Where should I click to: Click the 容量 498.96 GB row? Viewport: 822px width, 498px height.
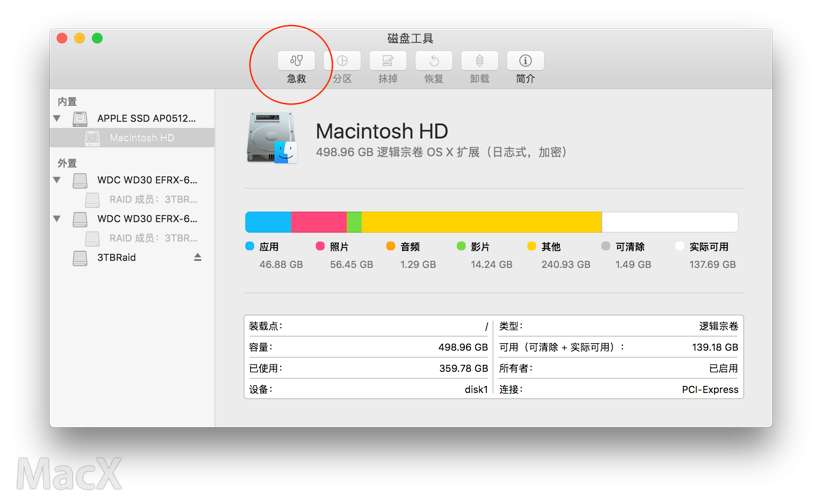(x=368, y=347)
